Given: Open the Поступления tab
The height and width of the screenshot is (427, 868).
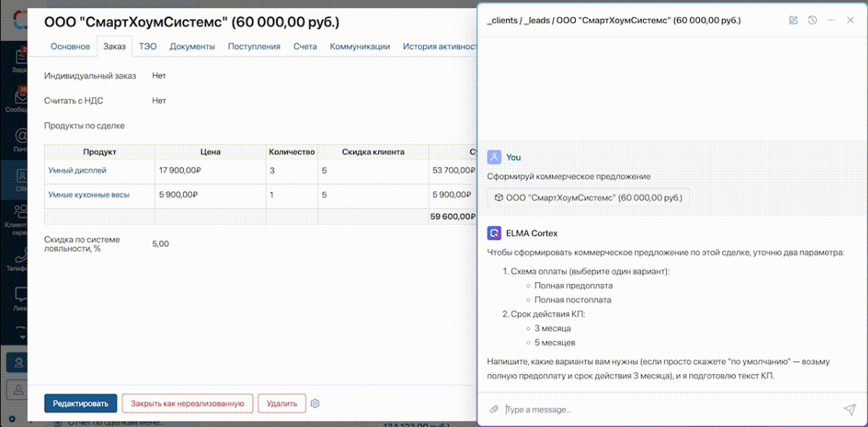Looking at the screenshot, I should pyautogui.click(x=254, y=46).
